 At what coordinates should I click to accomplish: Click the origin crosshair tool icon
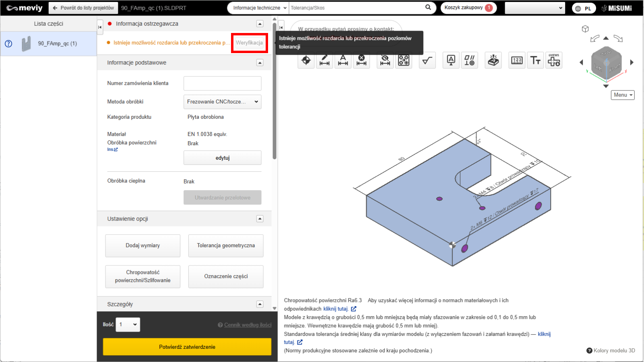coord(306,60)
